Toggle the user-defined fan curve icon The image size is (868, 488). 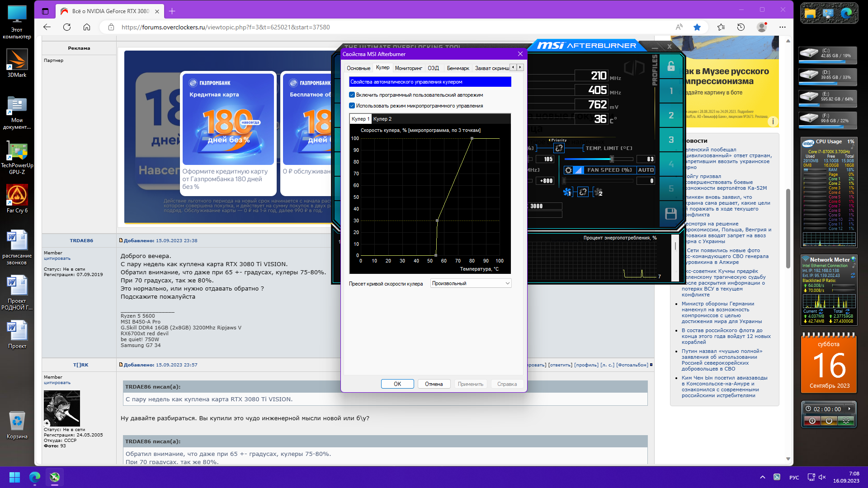578,170
